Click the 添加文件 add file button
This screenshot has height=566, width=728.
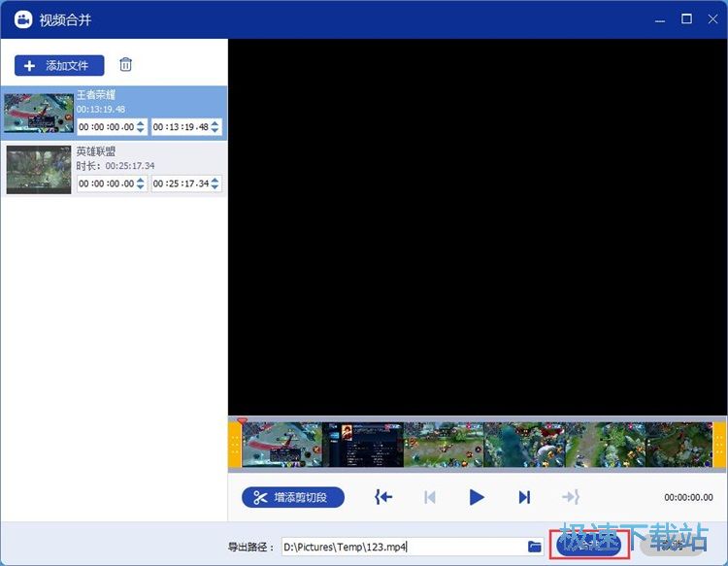coord(59,65)
